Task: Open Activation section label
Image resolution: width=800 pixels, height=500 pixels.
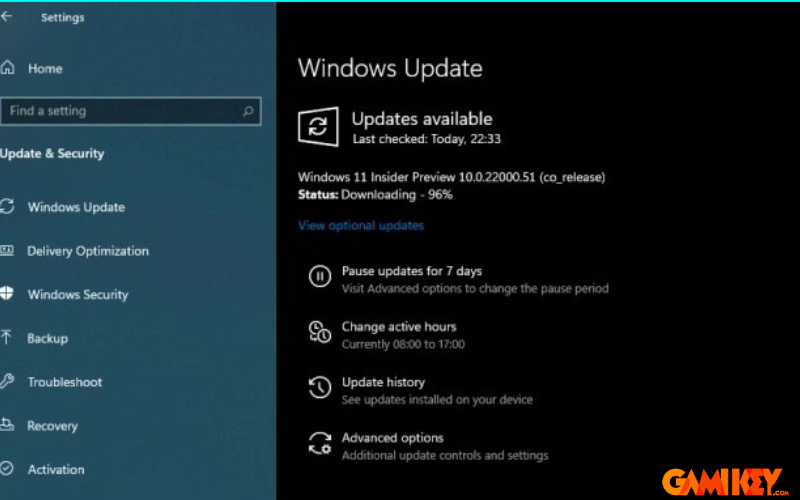Action: click(56, 469)
